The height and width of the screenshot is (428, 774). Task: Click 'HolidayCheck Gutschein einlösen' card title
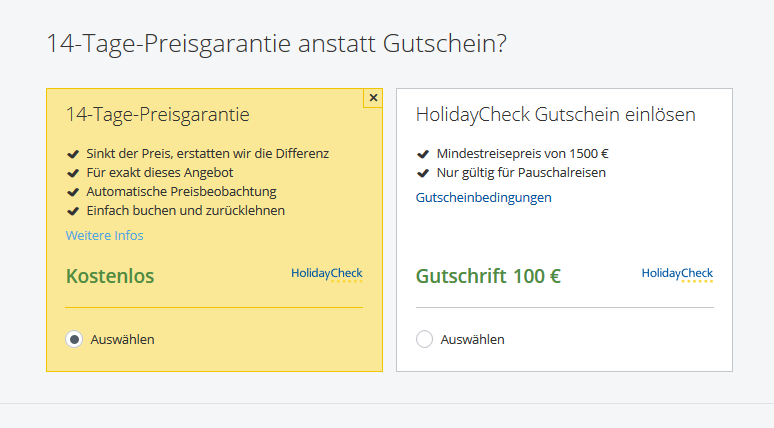[x=556, y=115]
